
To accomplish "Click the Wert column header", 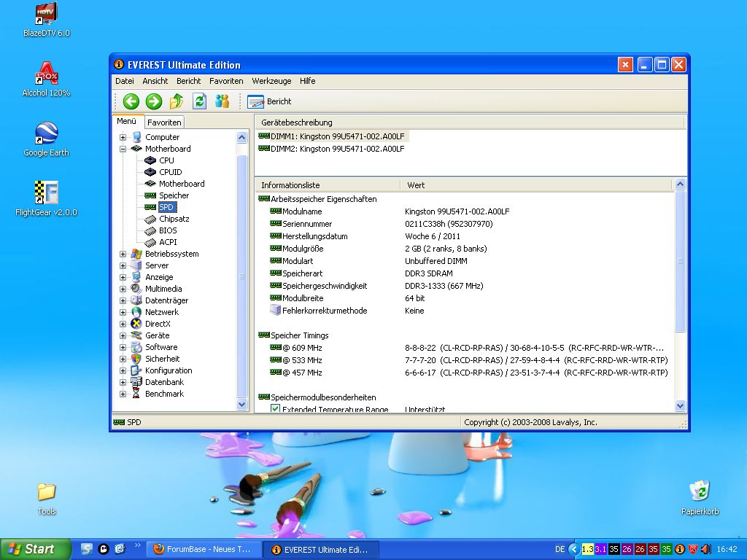I will (535, 185).
